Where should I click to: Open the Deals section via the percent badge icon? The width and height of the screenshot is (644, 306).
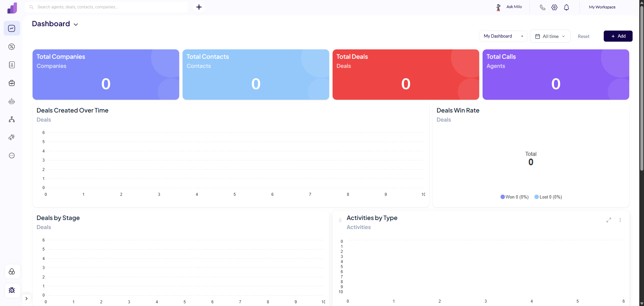click(x=12, y=47)
